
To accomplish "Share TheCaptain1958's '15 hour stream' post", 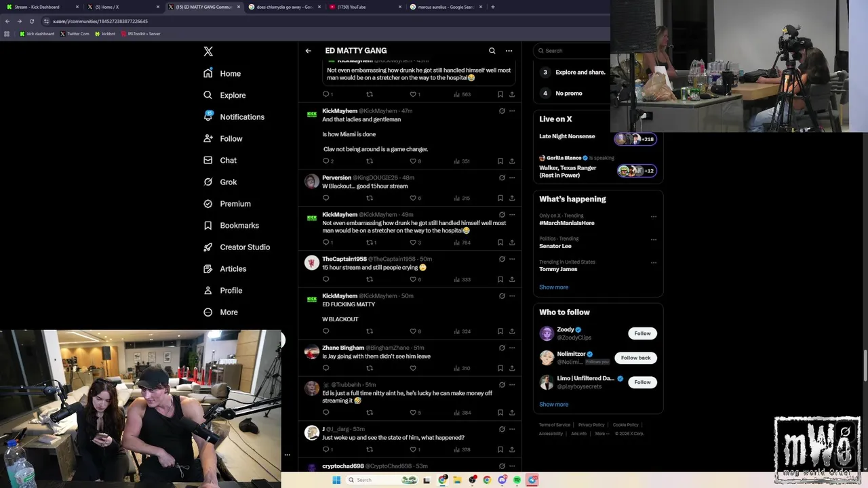I will pos(512,279).
